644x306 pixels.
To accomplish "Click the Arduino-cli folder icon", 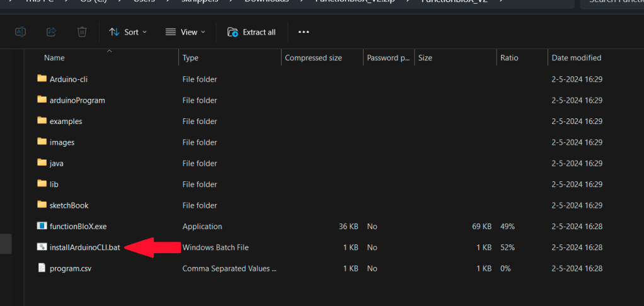I will (x=42, y=79).
